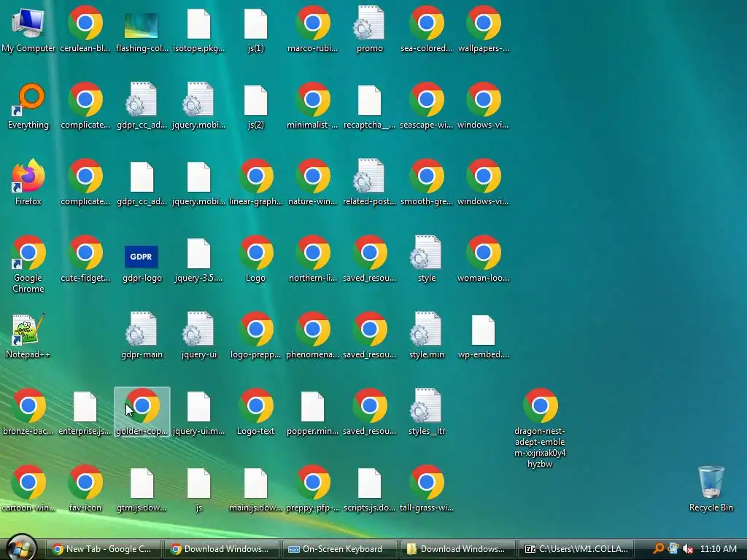
Task: Select the main.js.dow... file icon
Action: (x=256, y=489)
